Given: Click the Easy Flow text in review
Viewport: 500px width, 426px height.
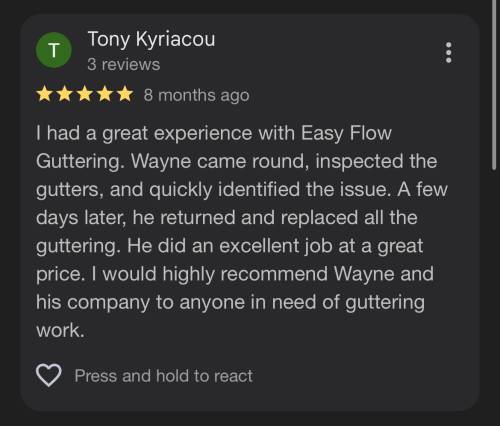Looking at the screenshot, I should [346, 133].
